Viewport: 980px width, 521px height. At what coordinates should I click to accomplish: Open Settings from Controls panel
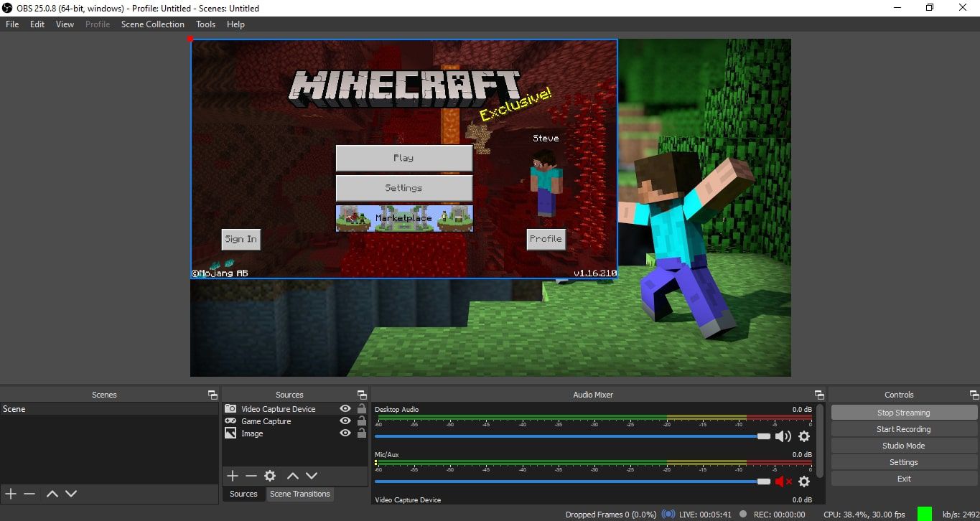904,462
